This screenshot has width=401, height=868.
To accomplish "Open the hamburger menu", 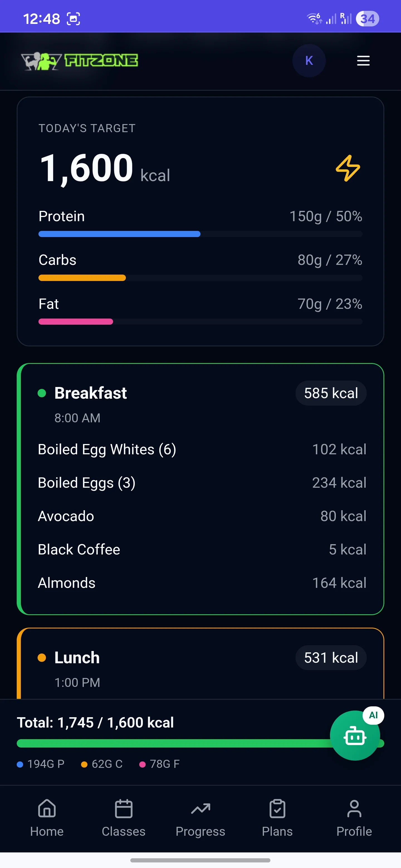I will (363, 61).
